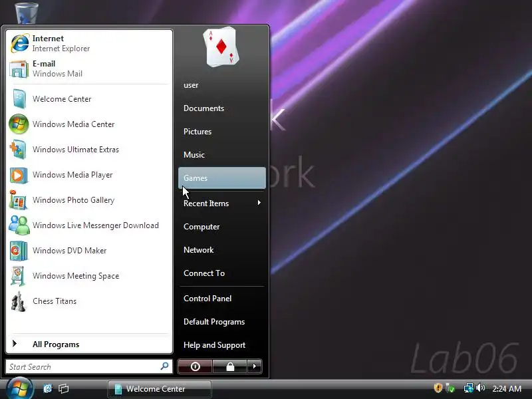Open Network from Start menu
Screen dimensions: 532x399
point(198,250)
